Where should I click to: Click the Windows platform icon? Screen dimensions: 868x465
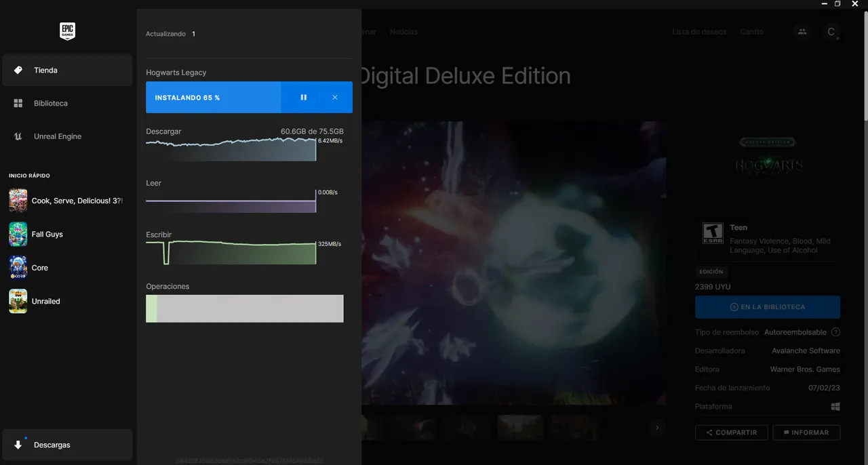click(x=835, y=407)
